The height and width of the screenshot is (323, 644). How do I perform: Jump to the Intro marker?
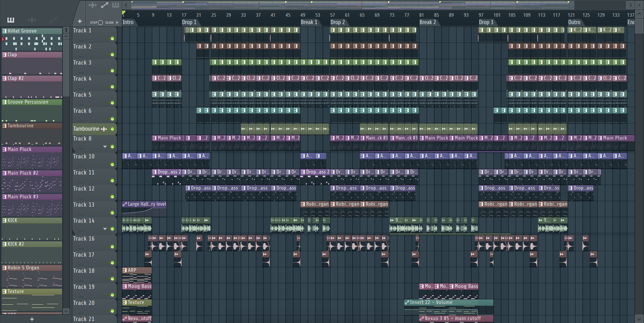click(128, 22)
